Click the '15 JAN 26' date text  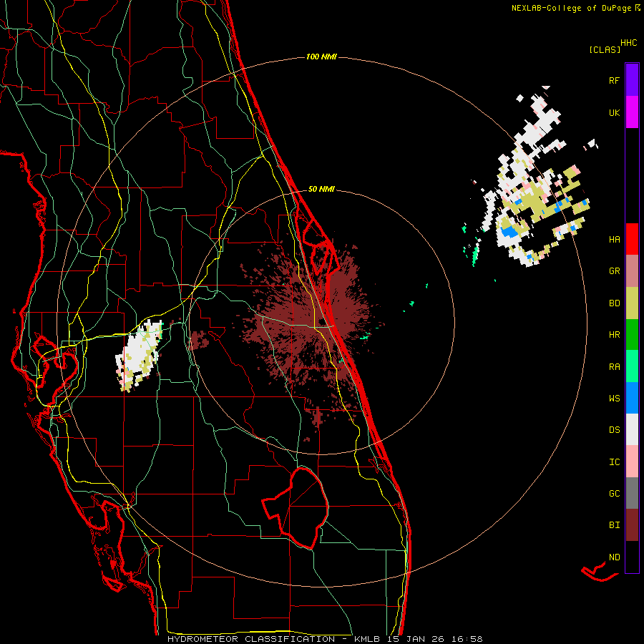pyautogui.click(x=416, y=639)
